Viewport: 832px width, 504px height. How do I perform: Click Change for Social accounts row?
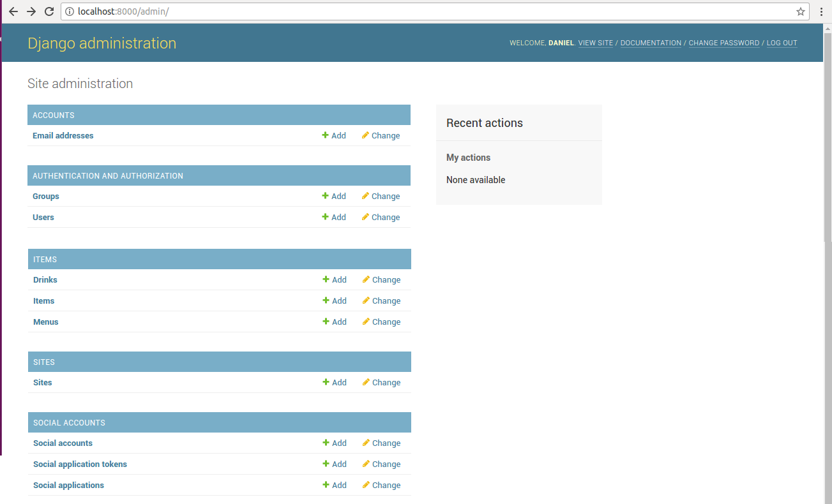381,443
